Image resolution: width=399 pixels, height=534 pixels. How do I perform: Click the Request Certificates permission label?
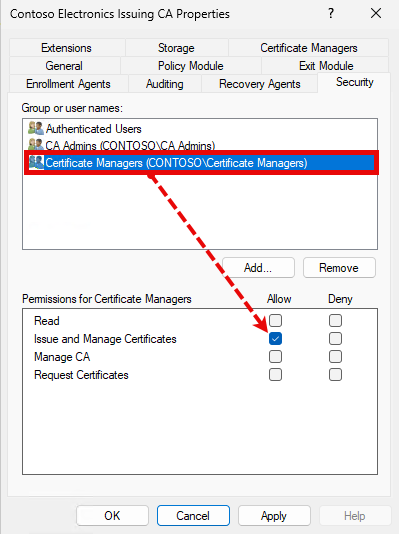point(81,375)
